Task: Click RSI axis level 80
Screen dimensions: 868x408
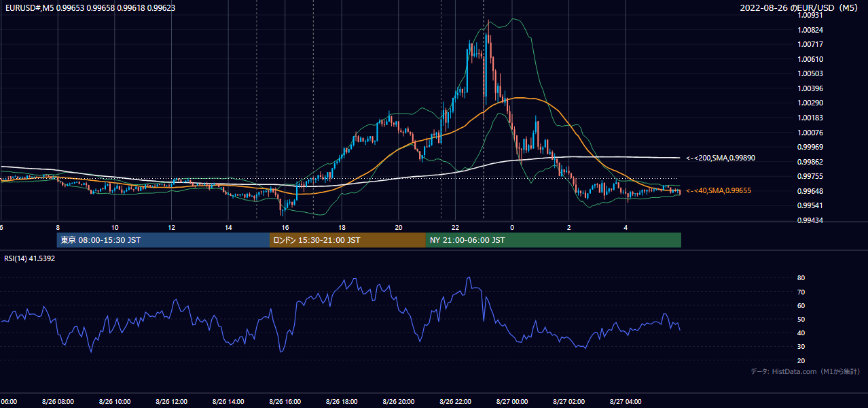Action: click(x=801, y=278)
